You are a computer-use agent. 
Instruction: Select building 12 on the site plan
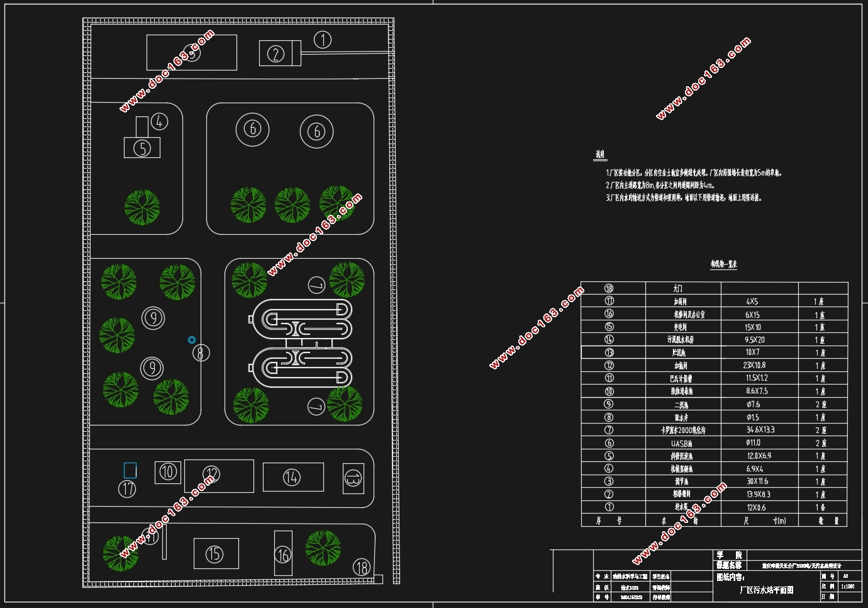(219, 476)
